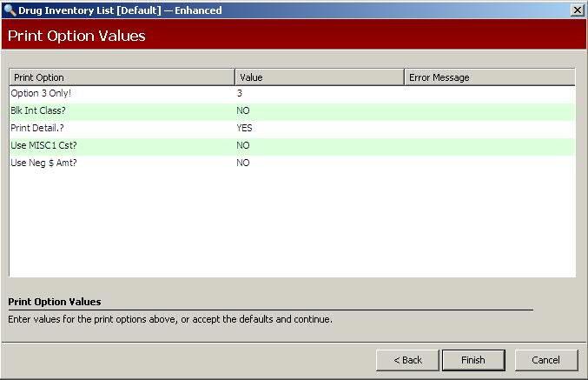Image resolution: width=588 pixels, height=380 pixels.
Task: Select the 'Use Neg $ Amt?' row label
Action: [43, 163]
